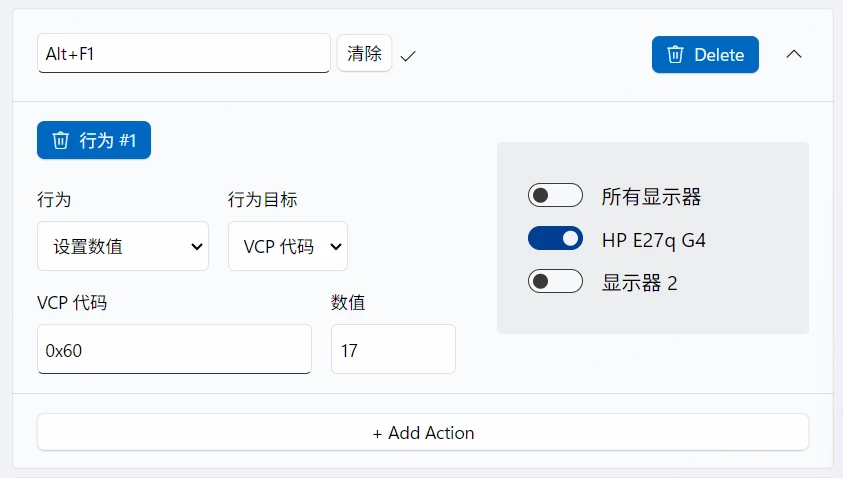
Task: Click the 数值 field containing 17
Action: pyautogui.click(x=394, y=349)
